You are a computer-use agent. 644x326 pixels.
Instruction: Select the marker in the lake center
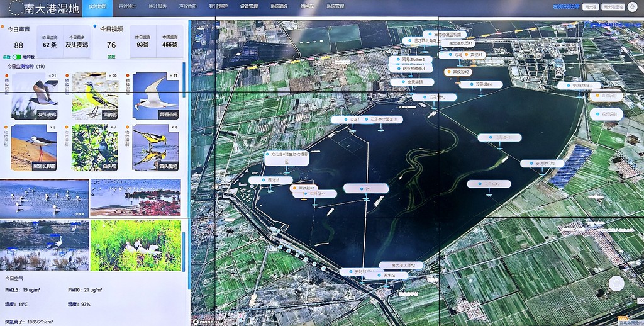(366, 188)
